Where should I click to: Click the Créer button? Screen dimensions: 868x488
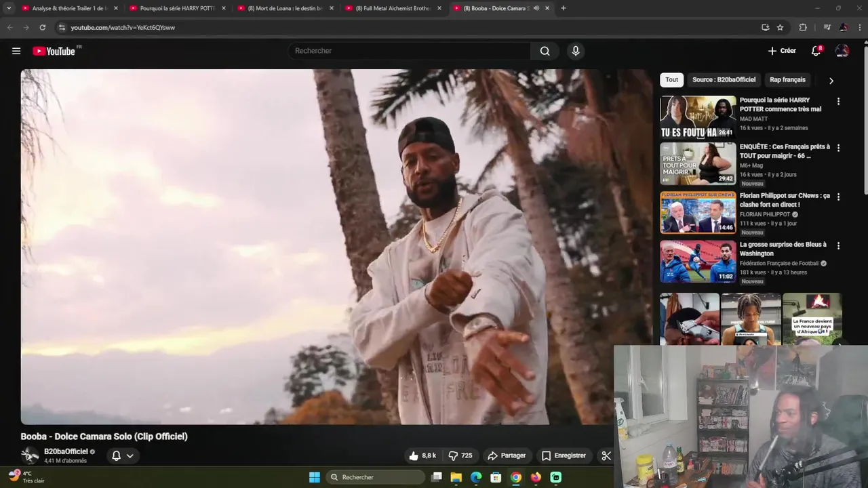click(782, 51)
